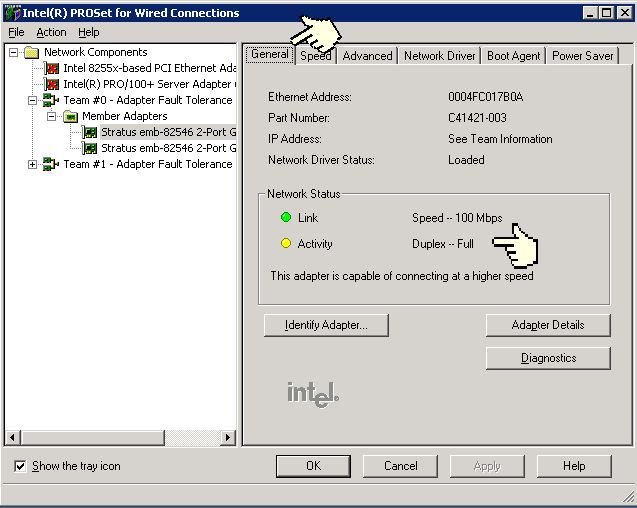Select Intel 8255x-based PCI Ethernet Adapter row

coord(150,68)
